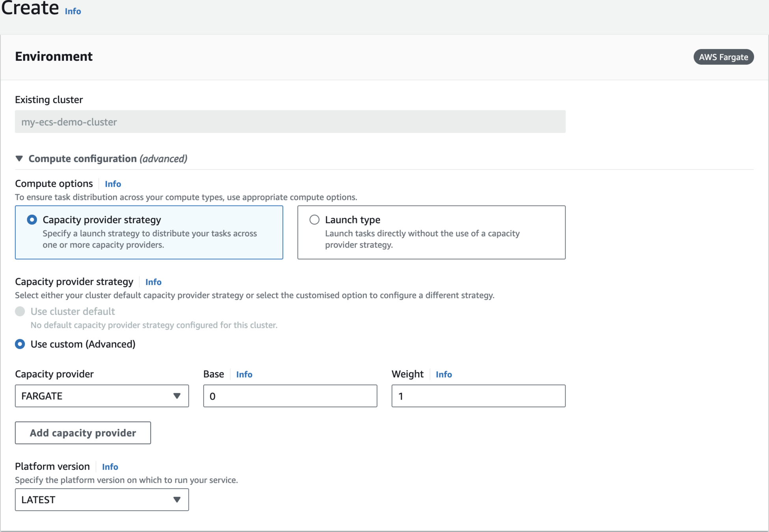Click the Existing cluster name field
Viewport: 769px width, 532px height.
tap(290, 122)
